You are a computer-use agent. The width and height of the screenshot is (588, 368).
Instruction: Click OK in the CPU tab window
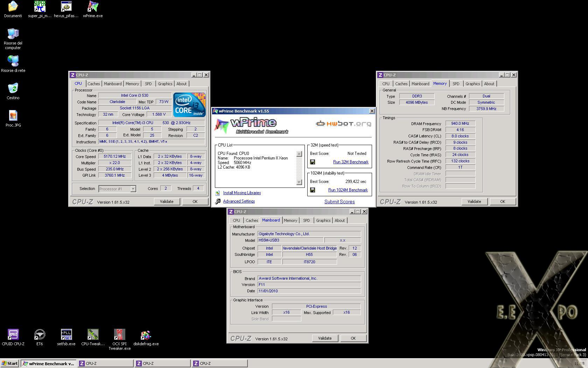[195, 202]
